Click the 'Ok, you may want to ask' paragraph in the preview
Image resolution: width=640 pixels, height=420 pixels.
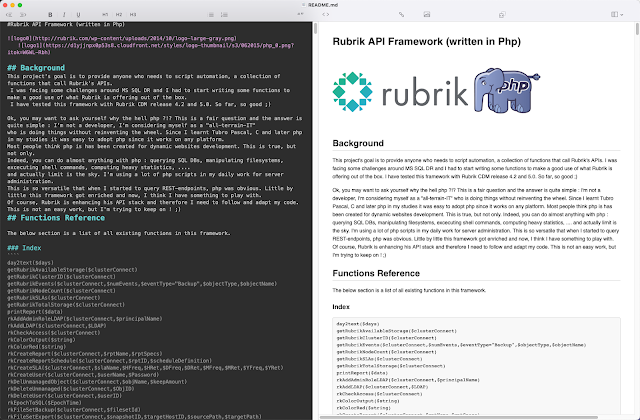click(476, 222)
